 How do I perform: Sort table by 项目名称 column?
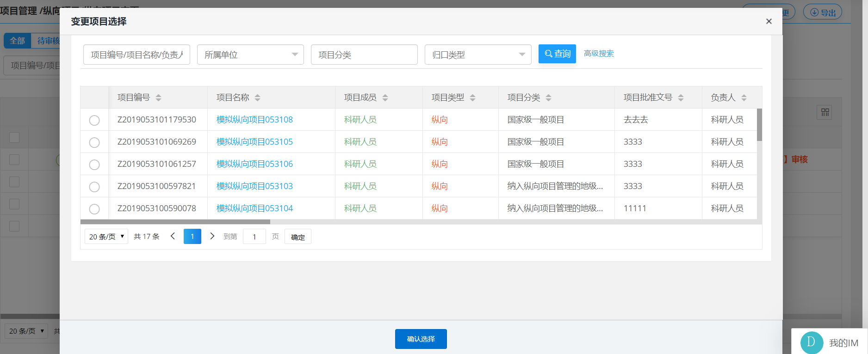pyautogui.click(x=257, y=98)
